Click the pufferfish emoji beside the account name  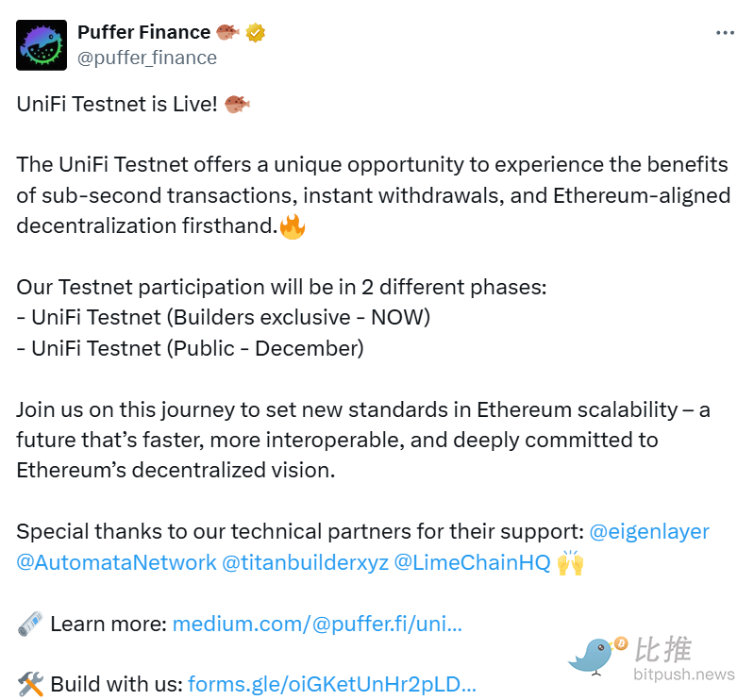pyautogui.click(x=227, y=33)
